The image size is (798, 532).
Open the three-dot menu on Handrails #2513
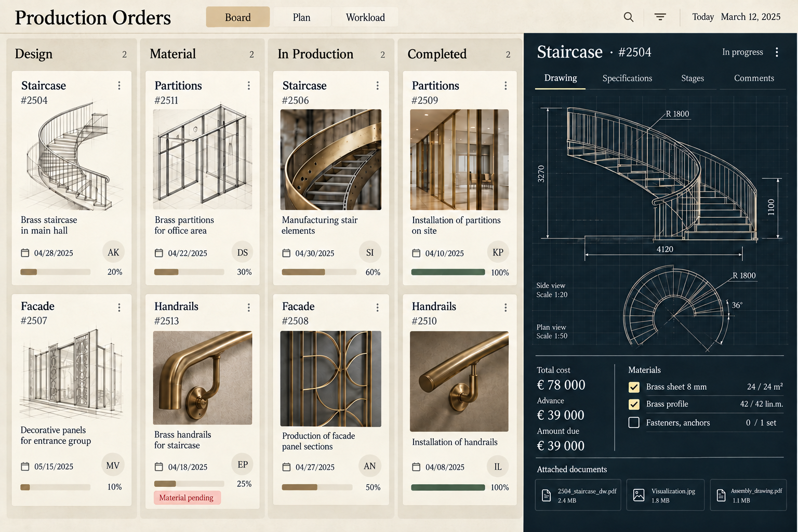249,308
